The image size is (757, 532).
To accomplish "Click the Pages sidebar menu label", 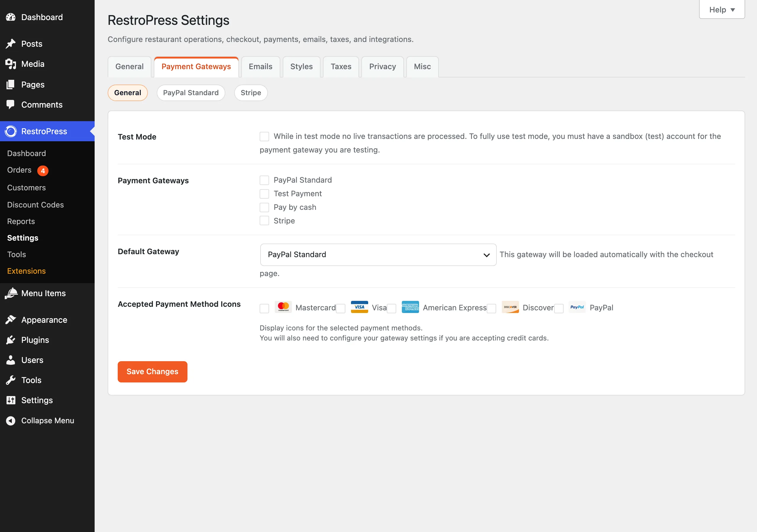I will pyautogui.click(x=33, y=85).
